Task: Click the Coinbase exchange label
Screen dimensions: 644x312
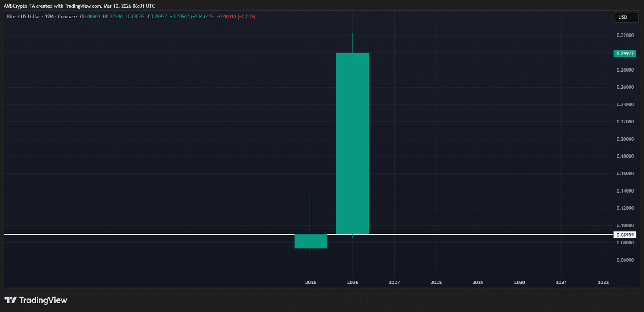Action: (x=67, y=16)
